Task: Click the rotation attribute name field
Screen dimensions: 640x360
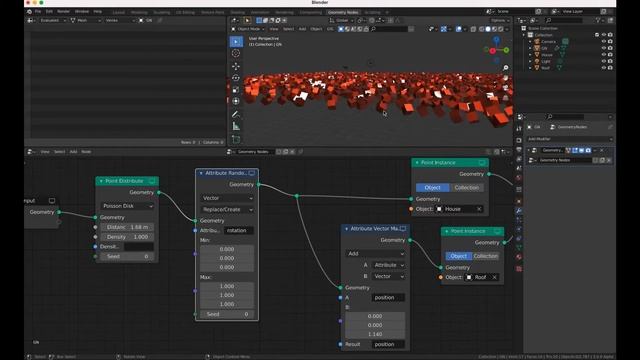Action: point(239,231)
